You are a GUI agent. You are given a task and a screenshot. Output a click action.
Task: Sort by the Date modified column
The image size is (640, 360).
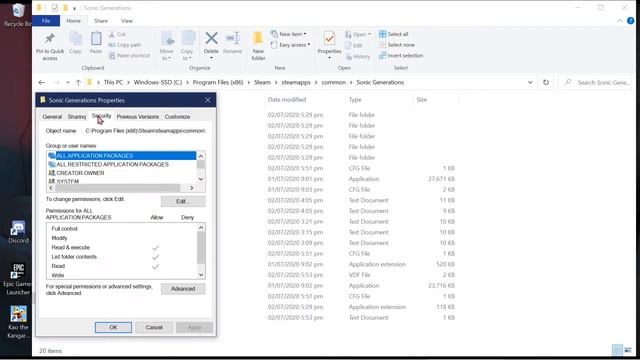[x=287, y=100]
